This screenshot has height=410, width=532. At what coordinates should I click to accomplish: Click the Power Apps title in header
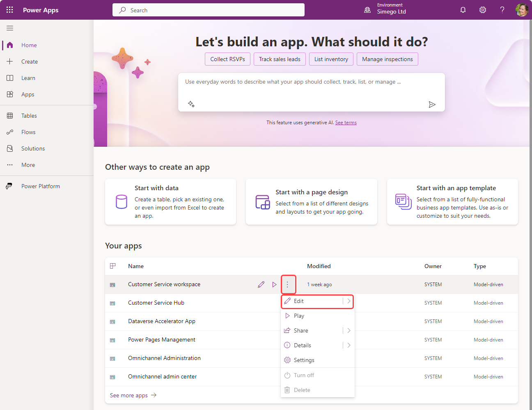41,10
